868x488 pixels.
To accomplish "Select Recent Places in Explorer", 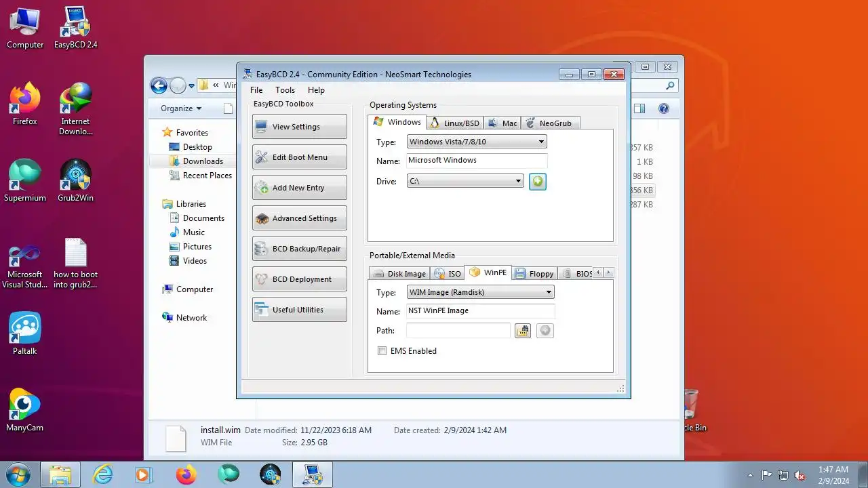I will tap(207, 176).
